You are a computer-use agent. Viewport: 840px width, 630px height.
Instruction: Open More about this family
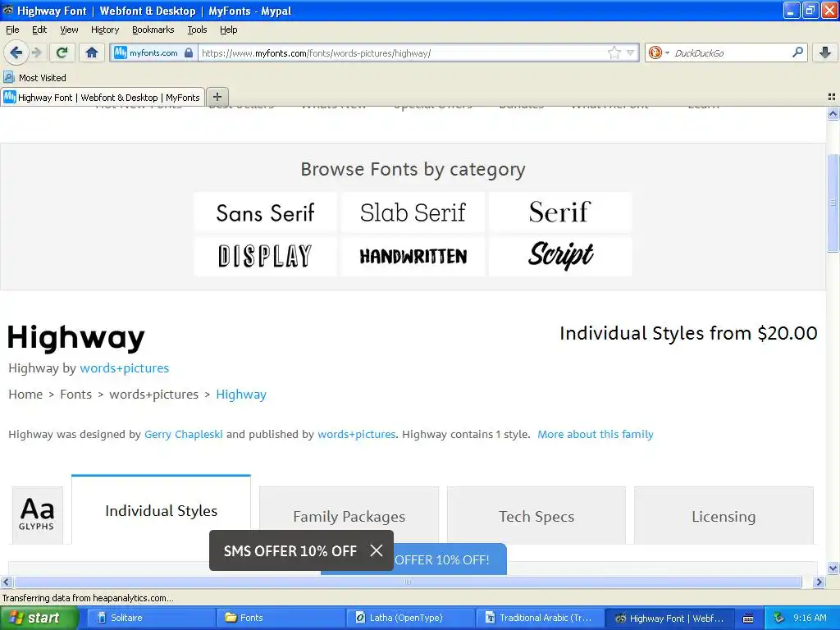596,434
